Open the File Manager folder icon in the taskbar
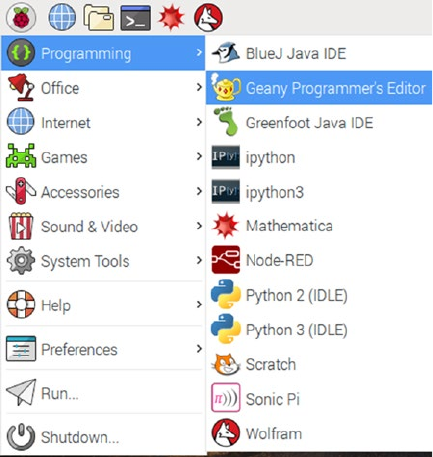The image size is (433, 457). point(99,17)
